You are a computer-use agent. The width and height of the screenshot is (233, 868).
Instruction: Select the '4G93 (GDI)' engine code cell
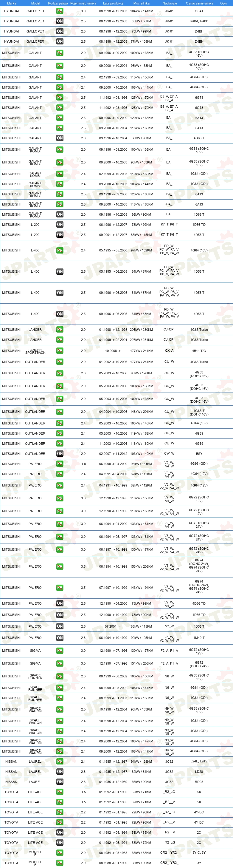[x=199, y=464]
